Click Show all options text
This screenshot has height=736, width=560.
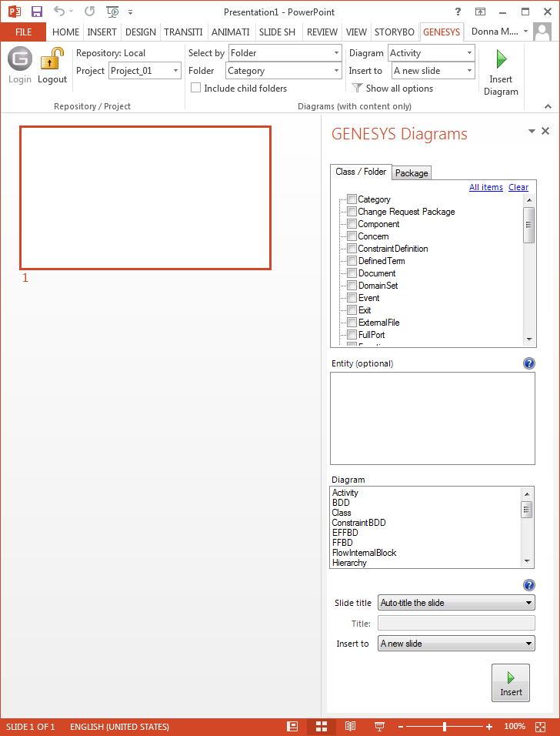399,89
